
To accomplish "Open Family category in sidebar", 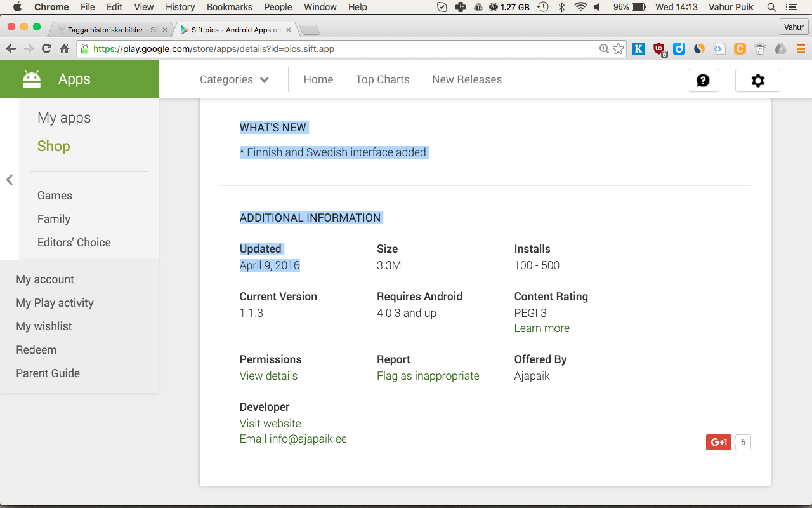I will (x=54, y=219).
